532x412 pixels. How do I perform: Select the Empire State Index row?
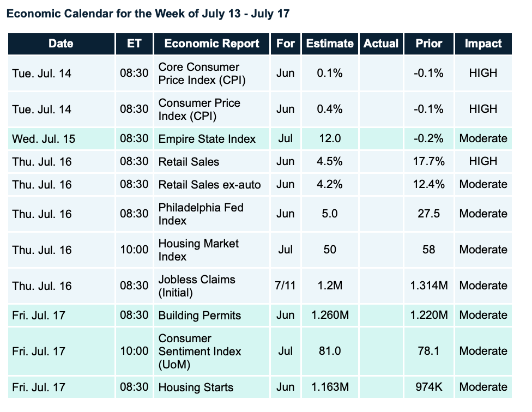pyautogui.click(x=207, y=139)
